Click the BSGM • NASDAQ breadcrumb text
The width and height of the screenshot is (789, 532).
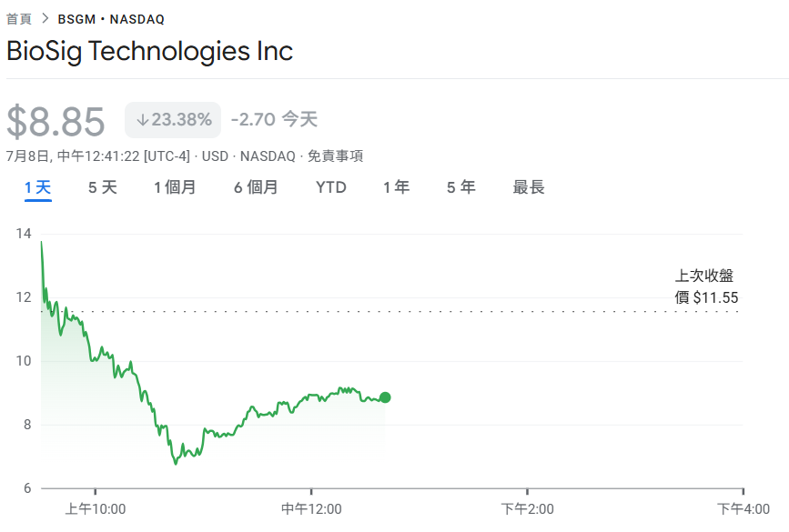111,19
